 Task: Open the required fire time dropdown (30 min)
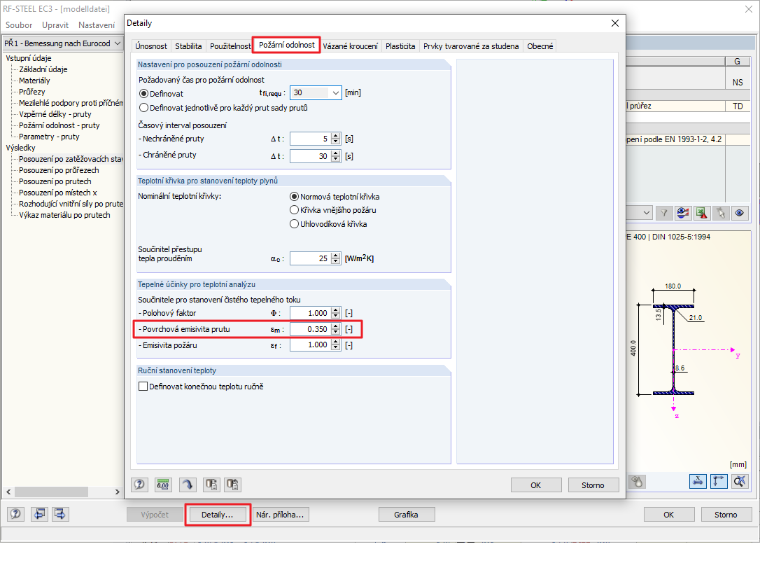tap(335, 93)
